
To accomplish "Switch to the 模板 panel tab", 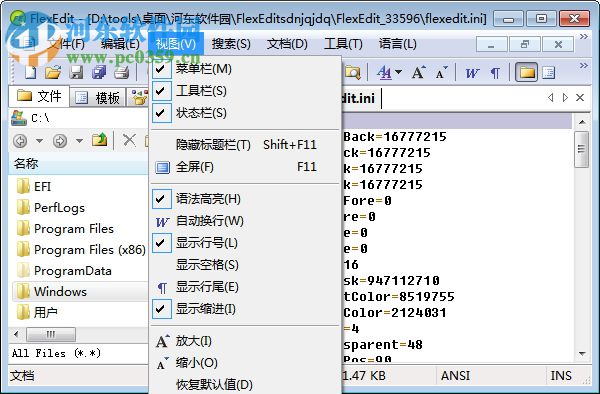I will point(98,98).
